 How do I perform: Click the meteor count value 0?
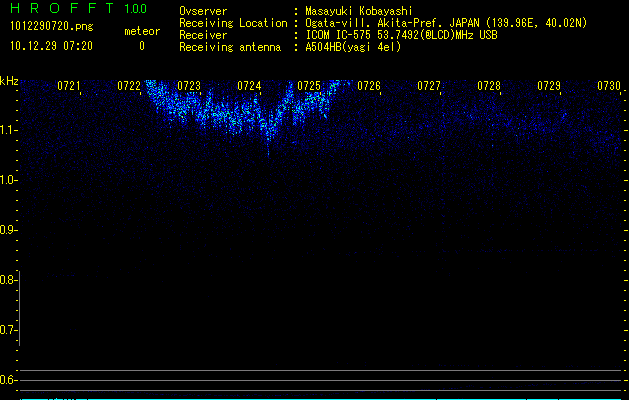(142, 46)
